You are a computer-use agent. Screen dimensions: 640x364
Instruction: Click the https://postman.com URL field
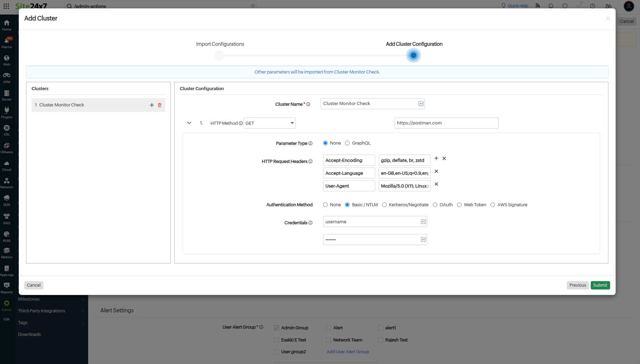[446, 123]
